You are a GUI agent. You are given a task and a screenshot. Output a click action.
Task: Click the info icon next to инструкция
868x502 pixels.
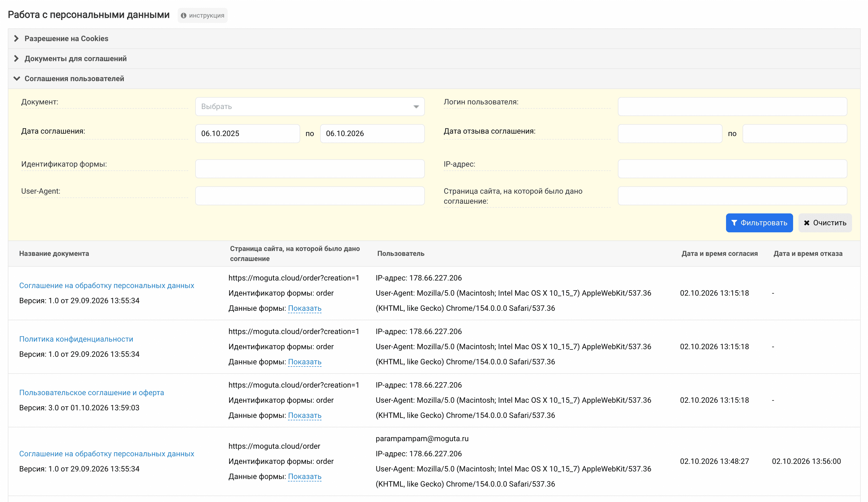[x=184, y=15]
